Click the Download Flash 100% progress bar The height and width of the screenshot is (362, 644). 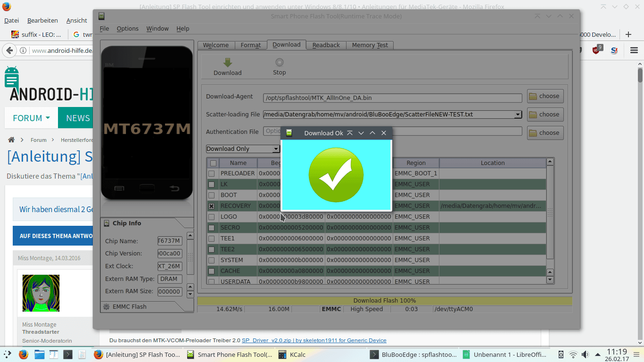tap(385, 301)
